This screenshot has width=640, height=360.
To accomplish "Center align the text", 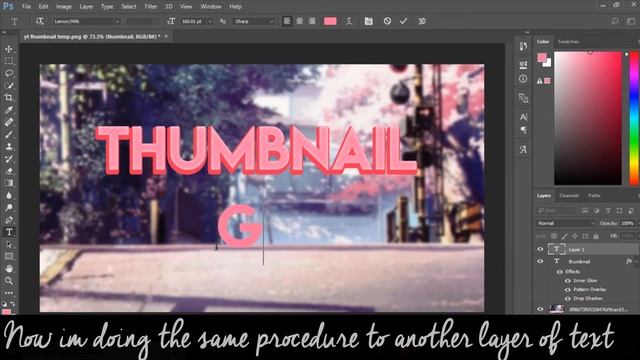I will click(300, 21).
